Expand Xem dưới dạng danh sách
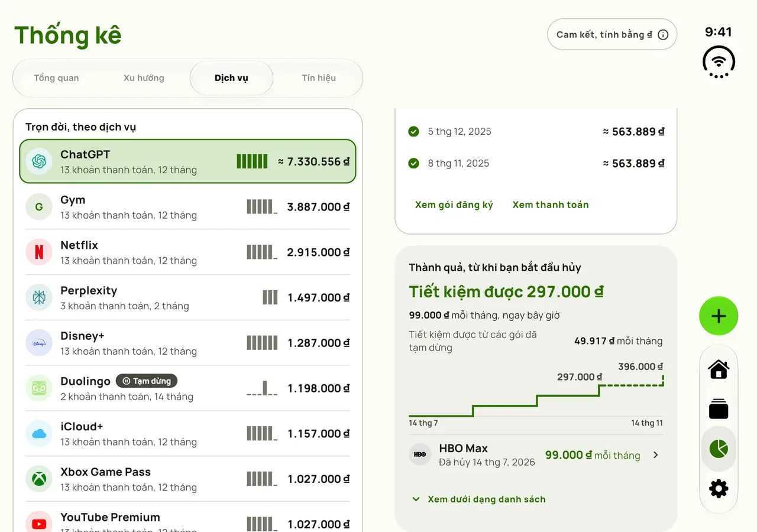This screenshot has width=757, height=532. coord(478,499)
